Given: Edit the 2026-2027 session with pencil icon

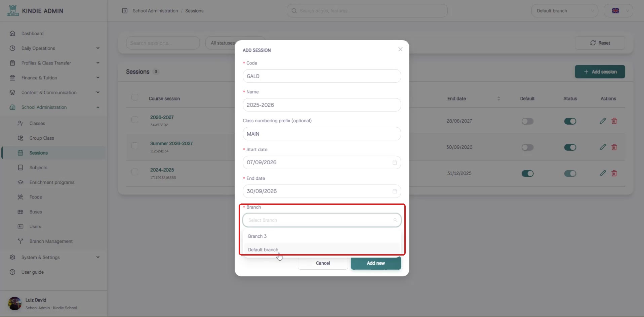Looking at the screenshot, I should pyautogui.click(x=603, y=121).
